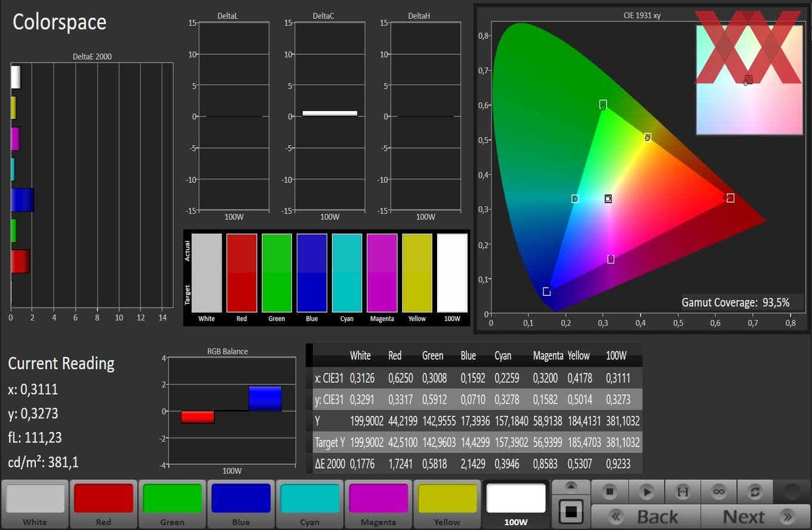Click the white DeltaC bar at 100W

[x=330, y=113]
